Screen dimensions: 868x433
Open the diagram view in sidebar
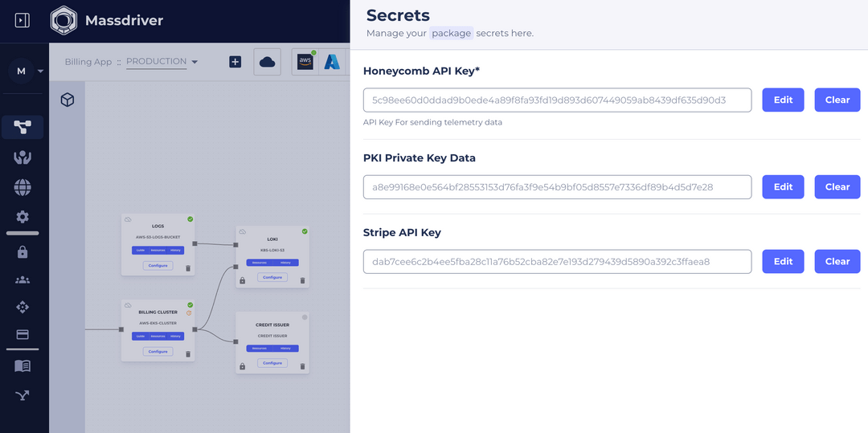coord(23,127)
